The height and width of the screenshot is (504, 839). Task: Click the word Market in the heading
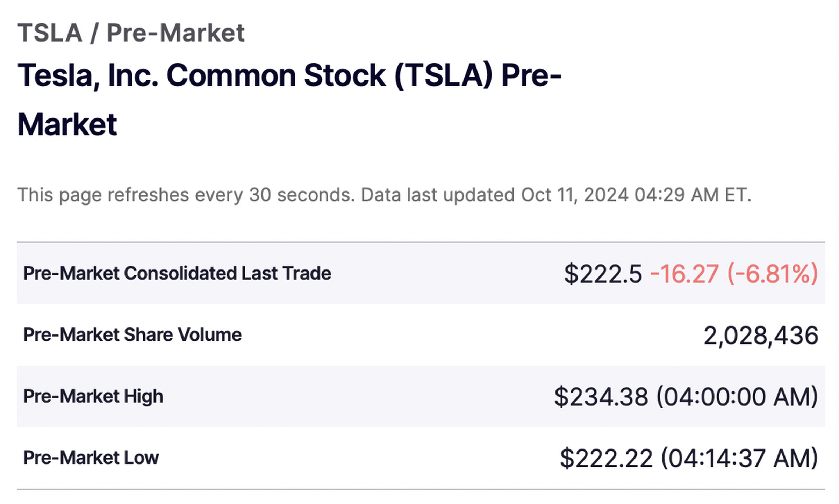(67, 125)
